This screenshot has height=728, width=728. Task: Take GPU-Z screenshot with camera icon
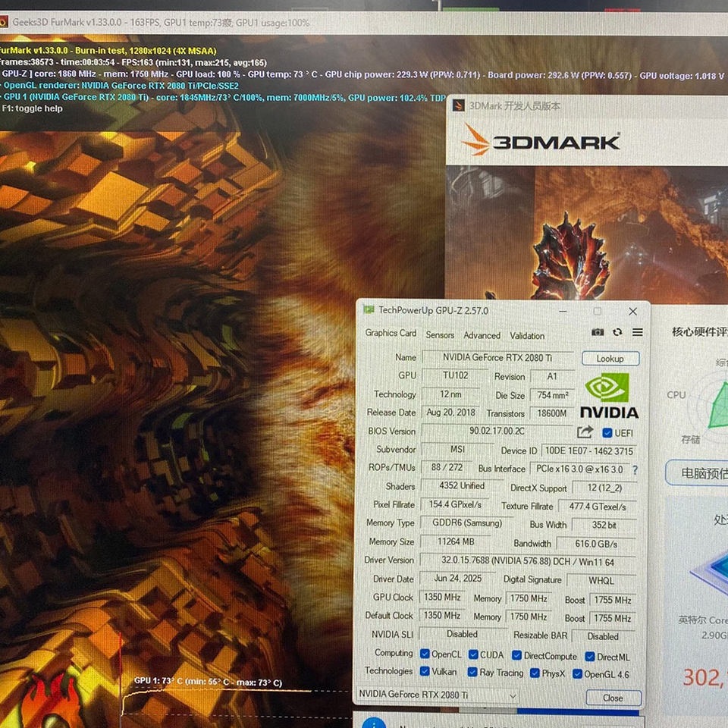[x=598, y=332]
